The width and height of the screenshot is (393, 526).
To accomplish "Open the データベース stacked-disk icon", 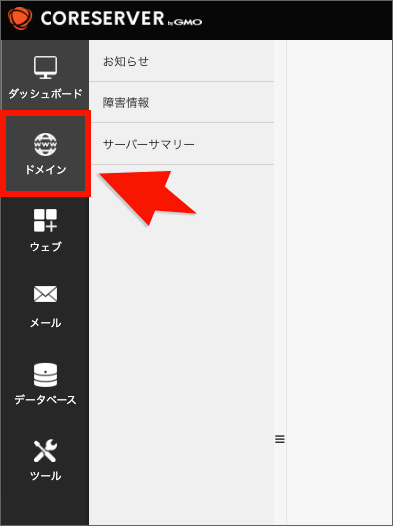I will tap(45, 375).
